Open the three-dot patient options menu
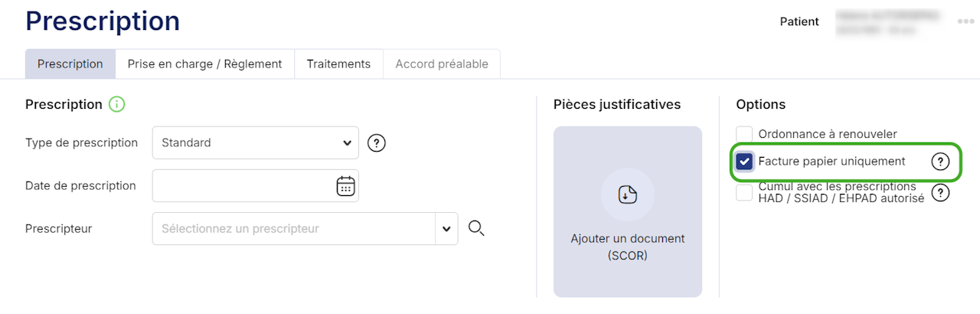 click(x=965, y=21)
